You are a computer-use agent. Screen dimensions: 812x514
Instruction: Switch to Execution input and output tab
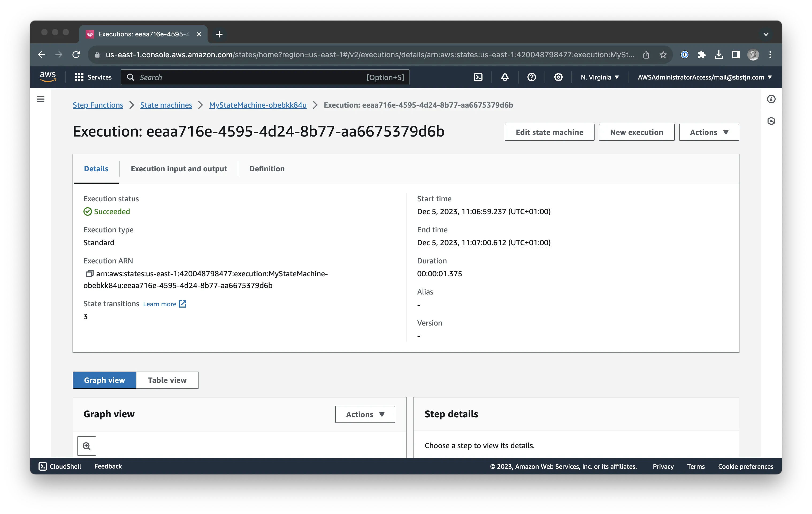pyautogui.click(x=179, y=169)
